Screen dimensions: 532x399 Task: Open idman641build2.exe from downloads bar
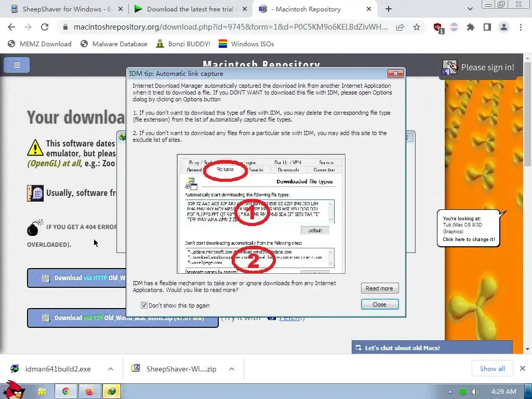pos(51,369)
